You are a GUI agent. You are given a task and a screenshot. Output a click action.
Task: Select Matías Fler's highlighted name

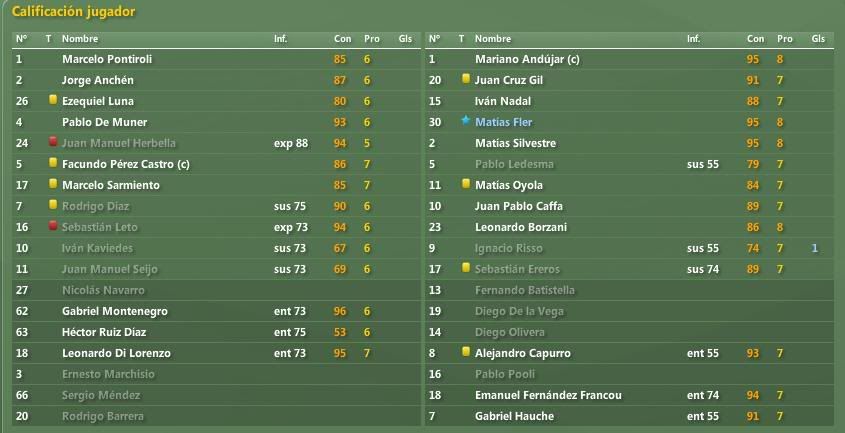click(x=503, y=122)
